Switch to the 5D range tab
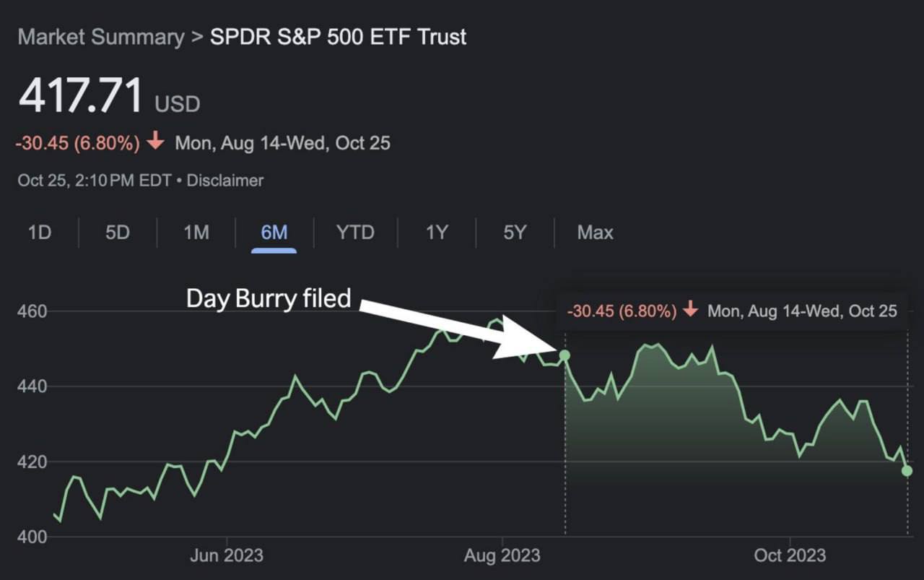 pos(118,233)
